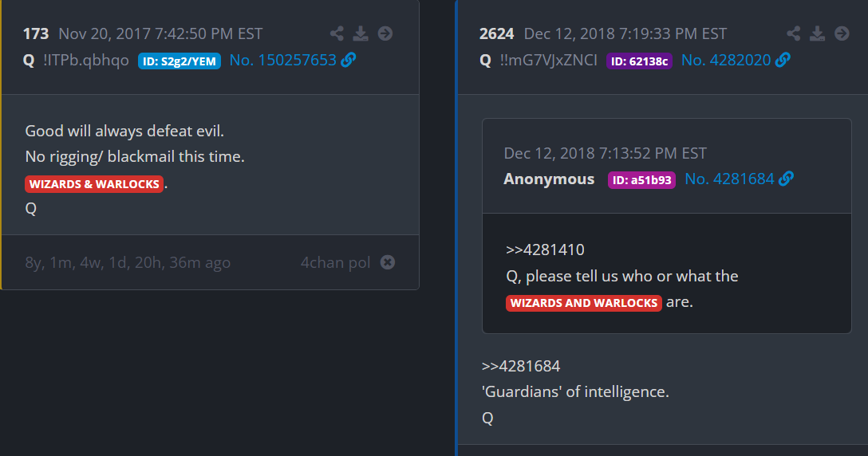Click the >>4281410 reply reference

click(x=545, y=250)
